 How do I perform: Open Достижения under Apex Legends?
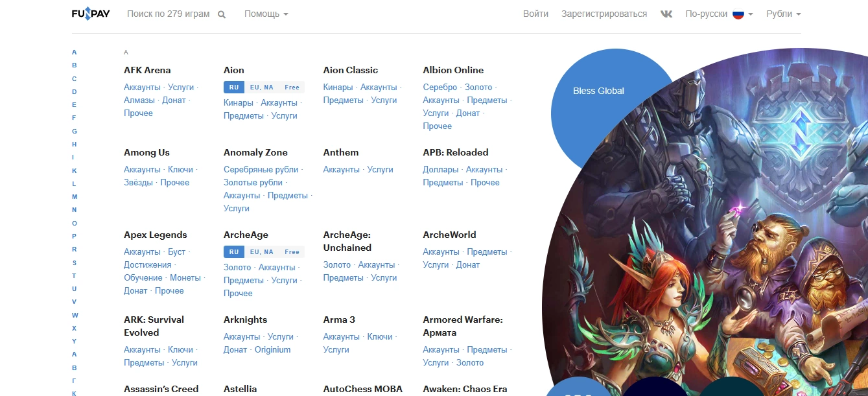(x=148, y=264)
